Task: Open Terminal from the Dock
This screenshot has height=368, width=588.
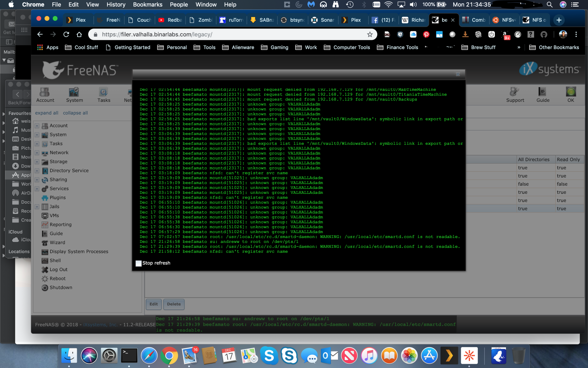Action: [x=129, y=356]
